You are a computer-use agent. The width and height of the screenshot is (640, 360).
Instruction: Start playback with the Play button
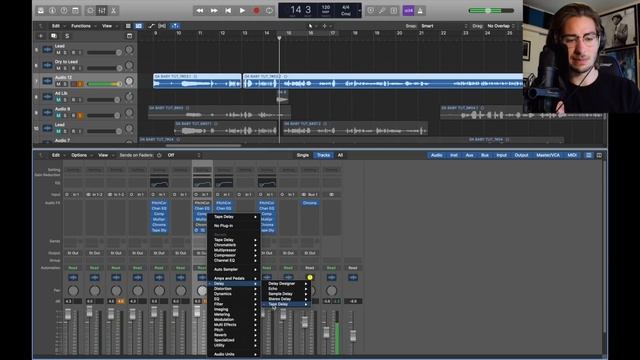[242, 11]
